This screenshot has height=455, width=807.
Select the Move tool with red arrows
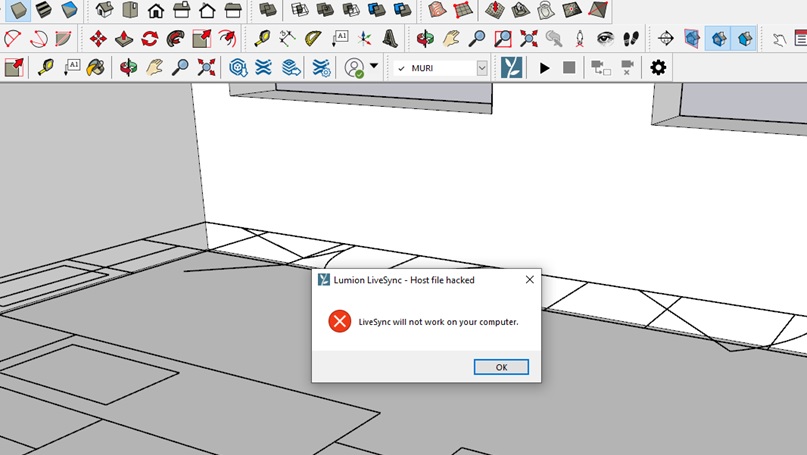pos(98,39)
